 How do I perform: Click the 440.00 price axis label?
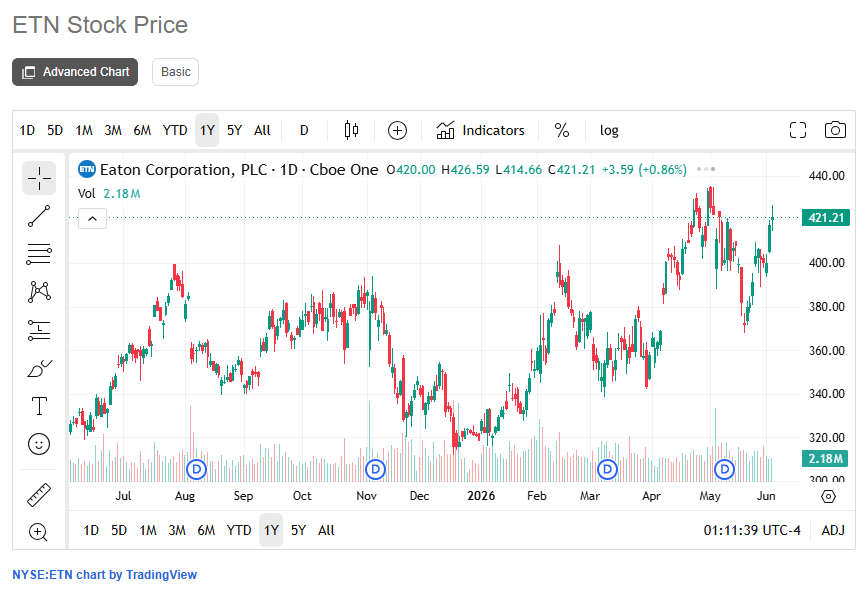[827, 176]
